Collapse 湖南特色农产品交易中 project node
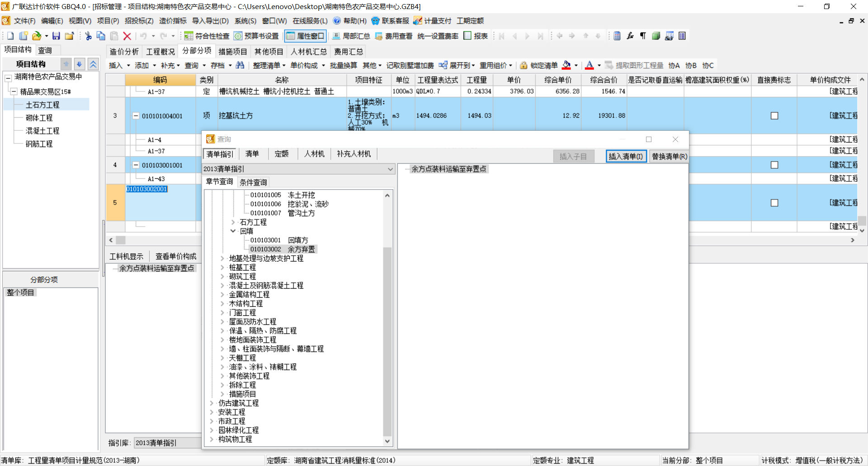The height and width of the screenshot is (466, 868). 8,78
